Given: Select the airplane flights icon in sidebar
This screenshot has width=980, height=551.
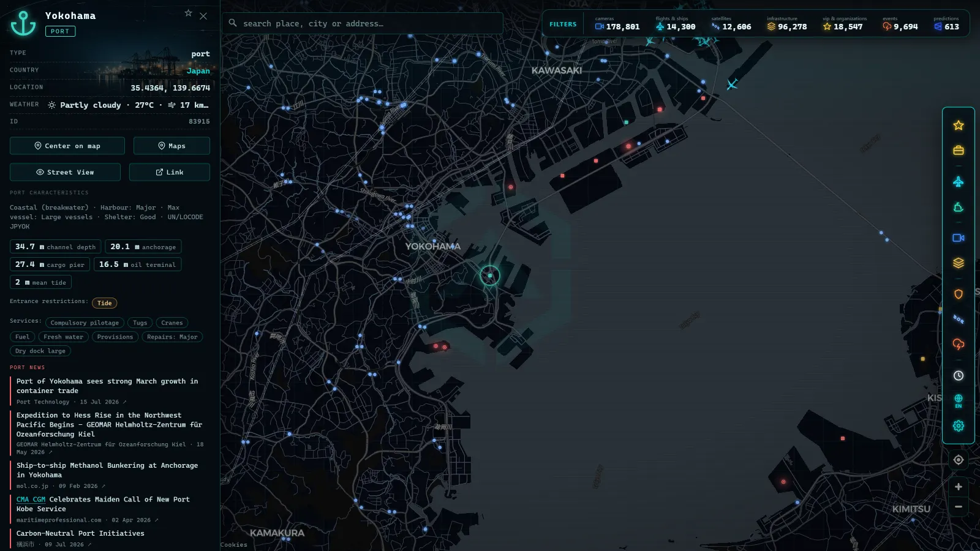Looking at the screenshot, I should pos(959,182).
